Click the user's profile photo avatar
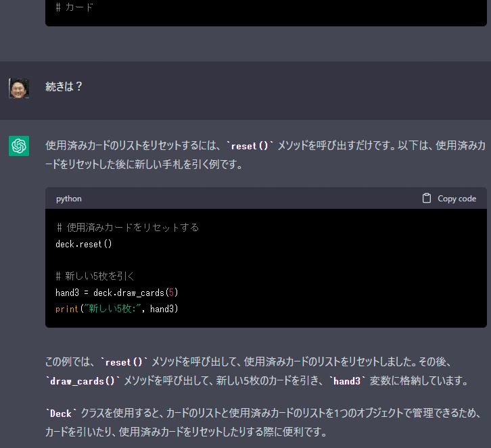Screen dimensions: 491x448 [x=19, y=89]
